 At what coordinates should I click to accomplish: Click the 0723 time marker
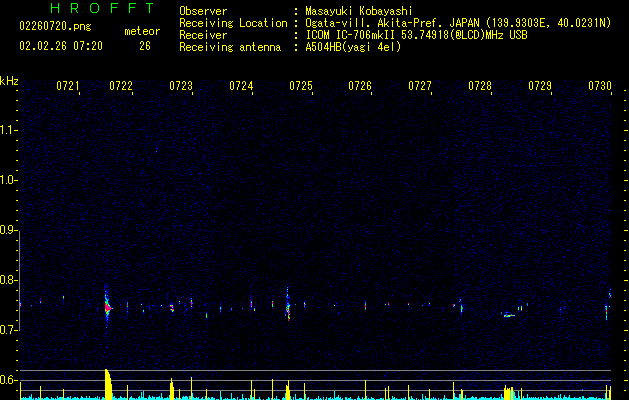tap(181, 86)
